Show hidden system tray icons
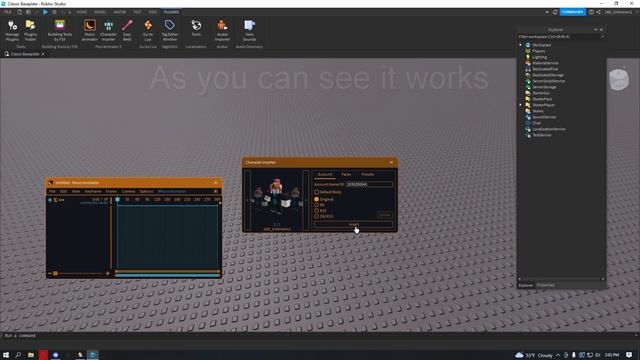The height and width of the screenshot is (360, 640). (558, 355)
